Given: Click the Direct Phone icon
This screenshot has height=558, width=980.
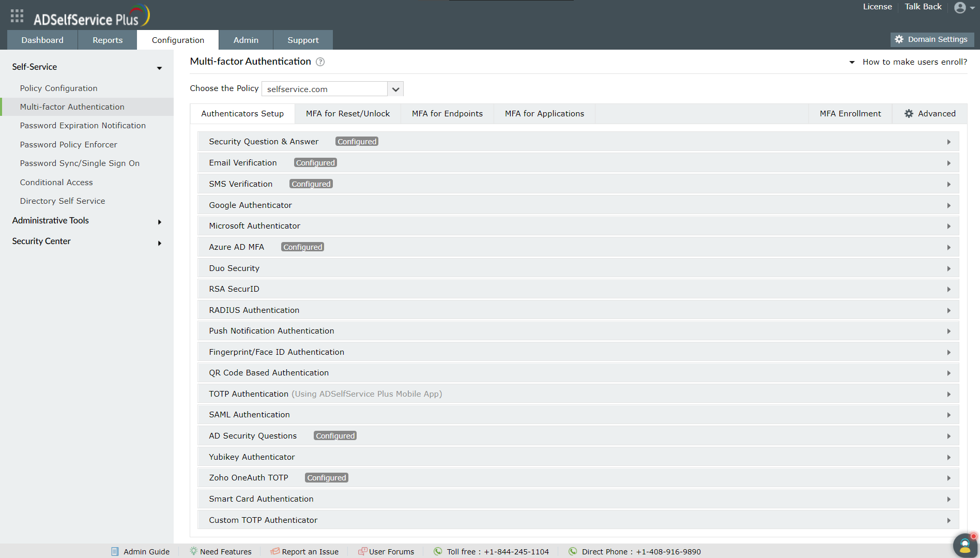Looking at the screenshot, I should 573,551.
